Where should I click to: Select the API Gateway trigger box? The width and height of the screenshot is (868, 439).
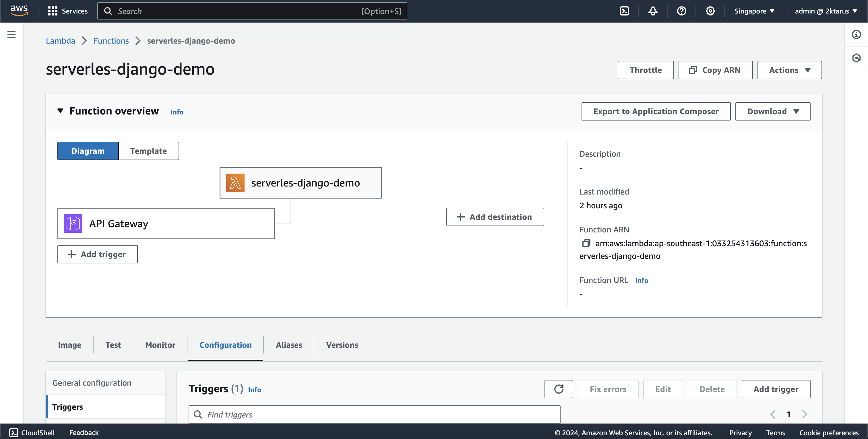[x=166, y=224]
